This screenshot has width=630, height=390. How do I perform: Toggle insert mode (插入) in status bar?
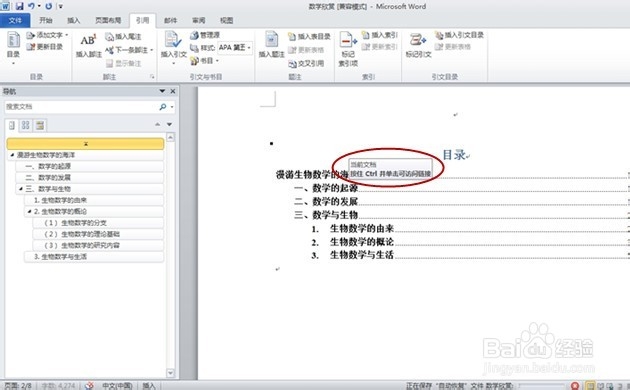point(149,386)
